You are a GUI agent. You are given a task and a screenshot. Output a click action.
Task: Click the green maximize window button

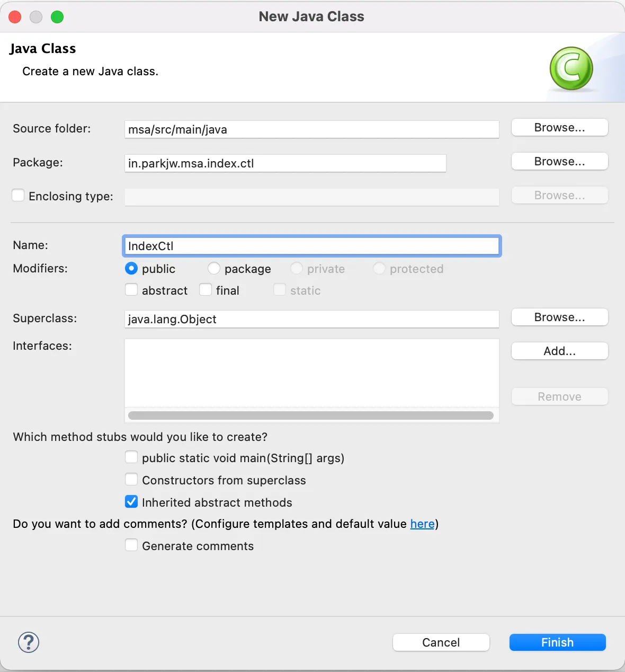click(57, 17)
